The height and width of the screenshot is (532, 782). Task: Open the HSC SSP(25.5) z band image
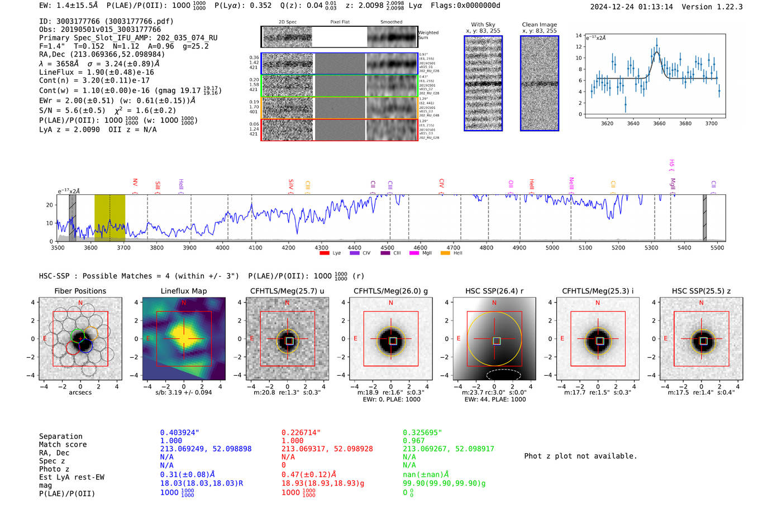tap(701, 339)
